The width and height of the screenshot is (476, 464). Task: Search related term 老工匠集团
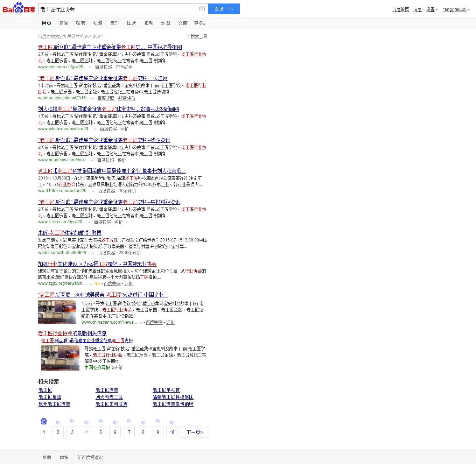(50, 397)
